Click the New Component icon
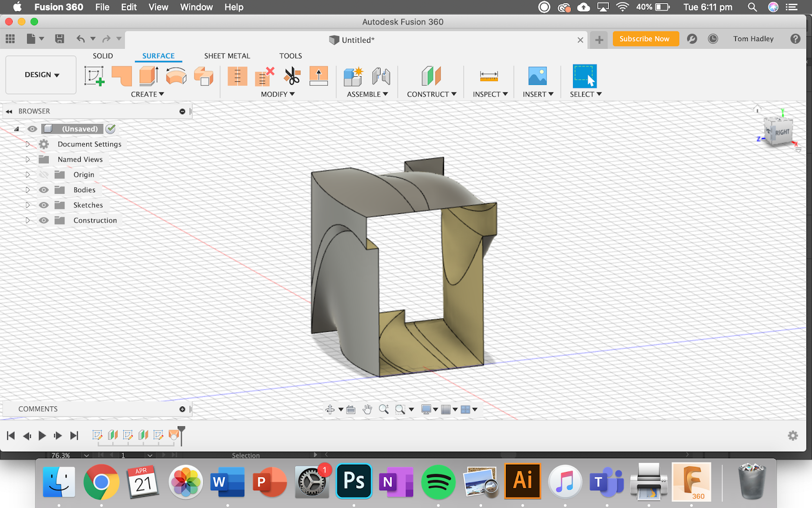 click(353, 76)
